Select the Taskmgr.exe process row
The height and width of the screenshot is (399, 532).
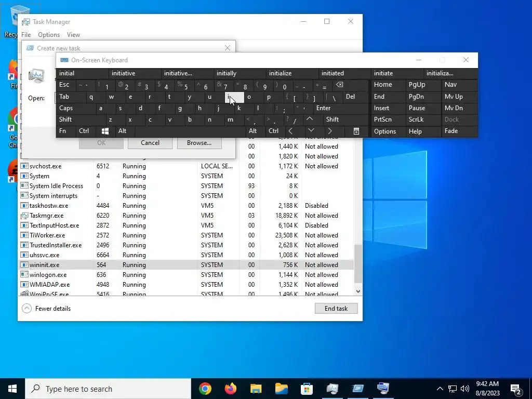click(186, 216)
